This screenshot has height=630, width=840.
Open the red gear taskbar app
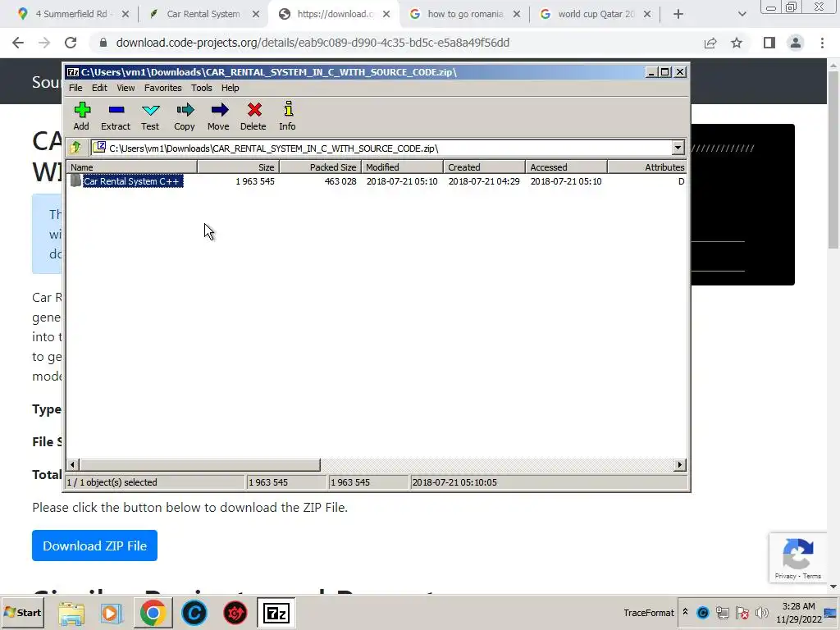click(235, 613)
